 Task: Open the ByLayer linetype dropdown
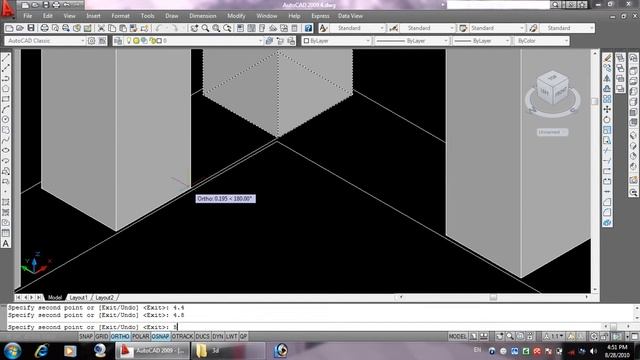pyautogui.click(x=411, y=41)
